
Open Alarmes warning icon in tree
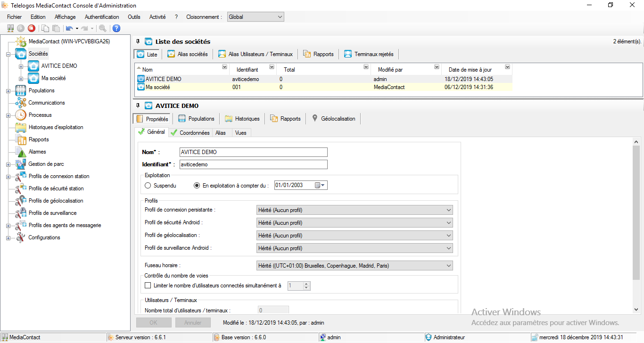click(21, 152)
